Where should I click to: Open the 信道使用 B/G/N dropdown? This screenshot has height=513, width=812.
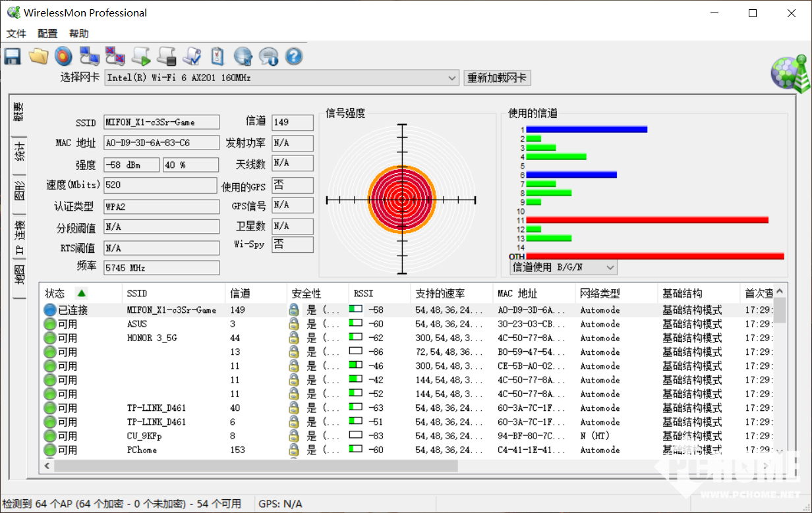click(x=564, y=267)
